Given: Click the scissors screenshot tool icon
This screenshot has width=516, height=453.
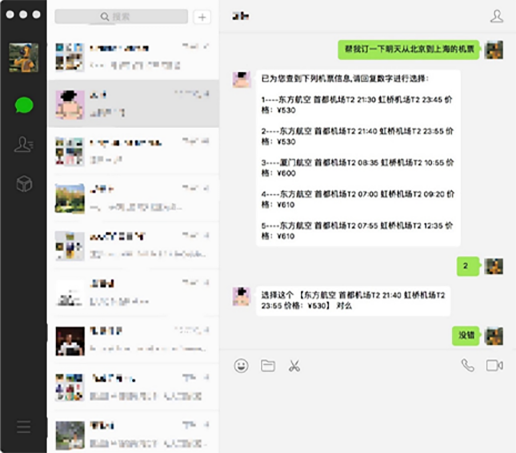Looking at the screenshot, I should tap(294, 366).
